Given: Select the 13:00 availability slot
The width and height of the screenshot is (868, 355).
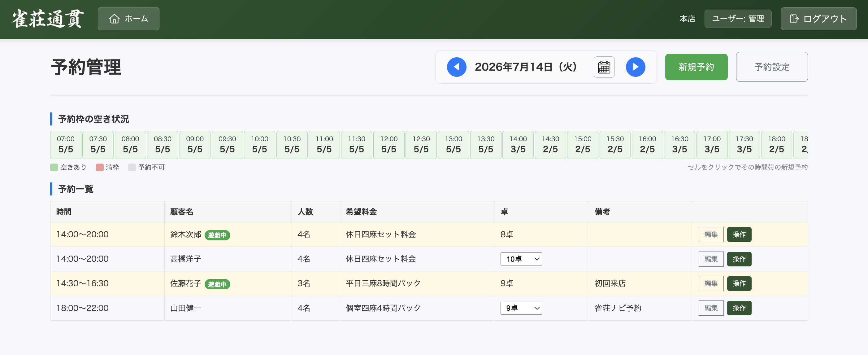Looking at the screenshot, I should [x=454, y=145].
